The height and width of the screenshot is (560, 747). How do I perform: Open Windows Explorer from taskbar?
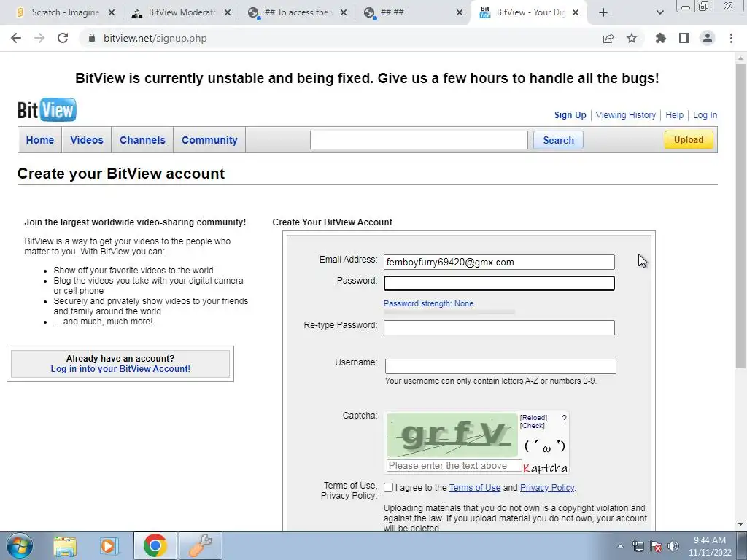(65, 545)
